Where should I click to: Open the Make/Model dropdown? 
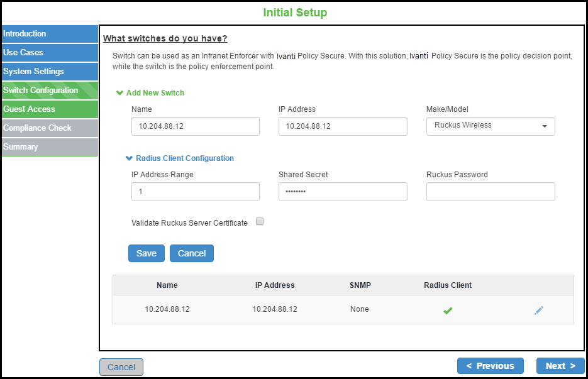[x=491, y=126]
